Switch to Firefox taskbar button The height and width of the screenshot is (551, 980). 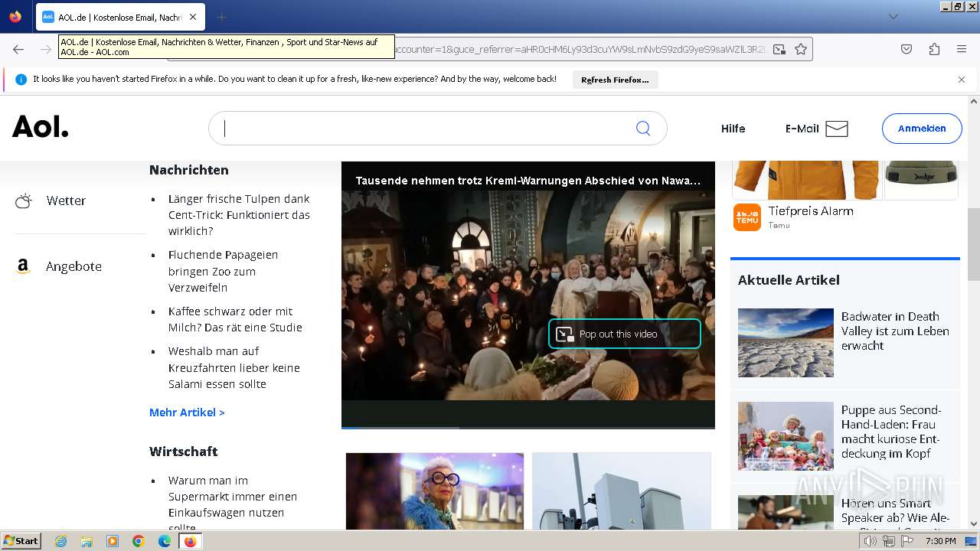coord(190,541)
